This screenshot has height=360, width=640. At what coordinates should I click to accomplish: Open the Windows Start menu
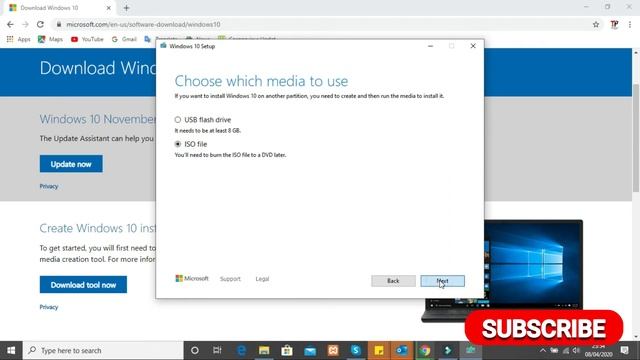click(11, 350)
